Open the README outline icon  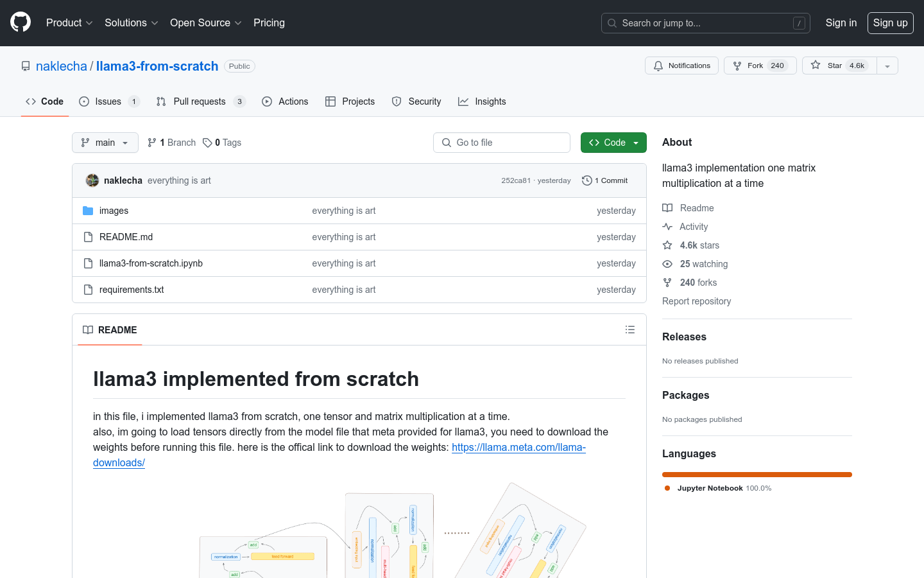630,329
